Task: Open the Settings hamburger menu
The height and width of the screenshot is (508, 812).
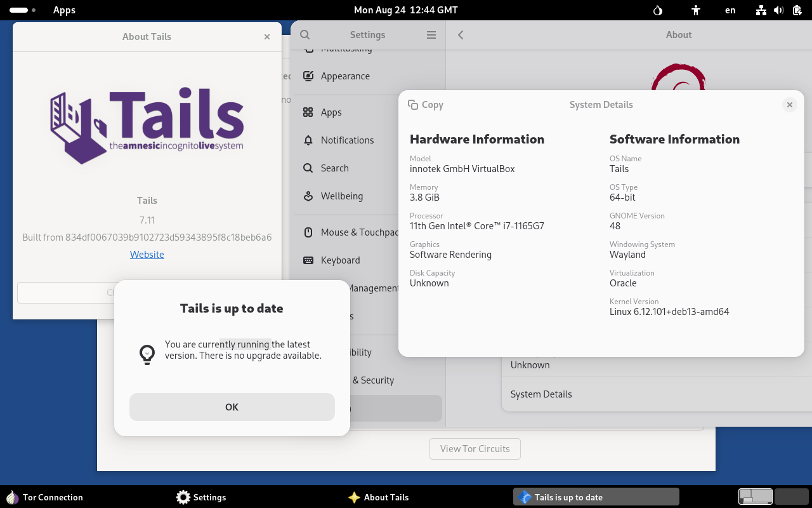Action: tap(431, 35)
